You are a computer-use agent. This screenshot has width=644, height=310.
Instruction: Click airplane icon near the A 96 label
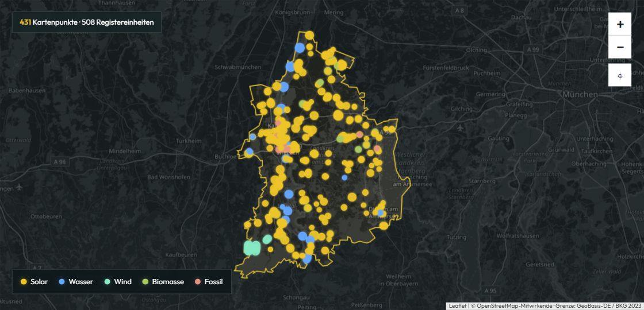tap(20, 187)
